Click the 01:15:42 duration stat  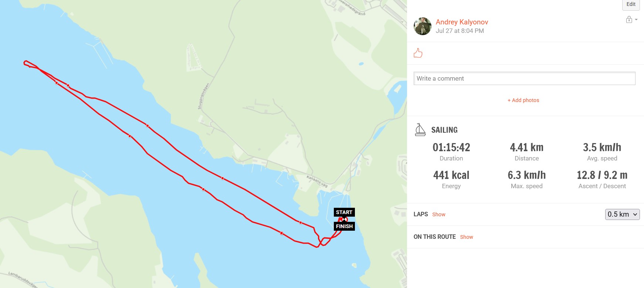(x=451, y=148)
